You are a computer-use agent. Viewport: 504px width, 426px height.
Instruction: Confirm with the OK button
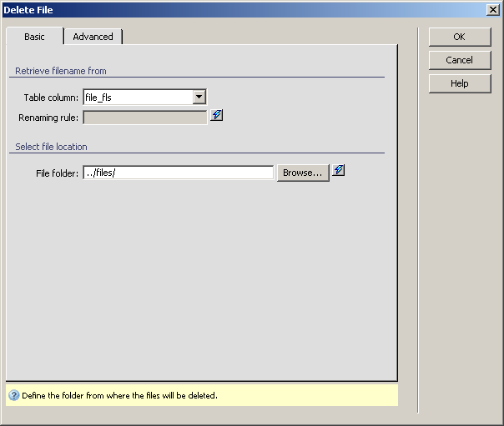click(x=459, y=37)
